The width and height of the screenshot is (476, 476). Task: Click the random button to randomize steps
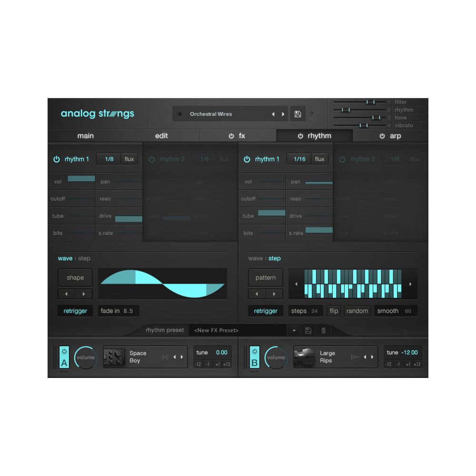tap(357, 310)
